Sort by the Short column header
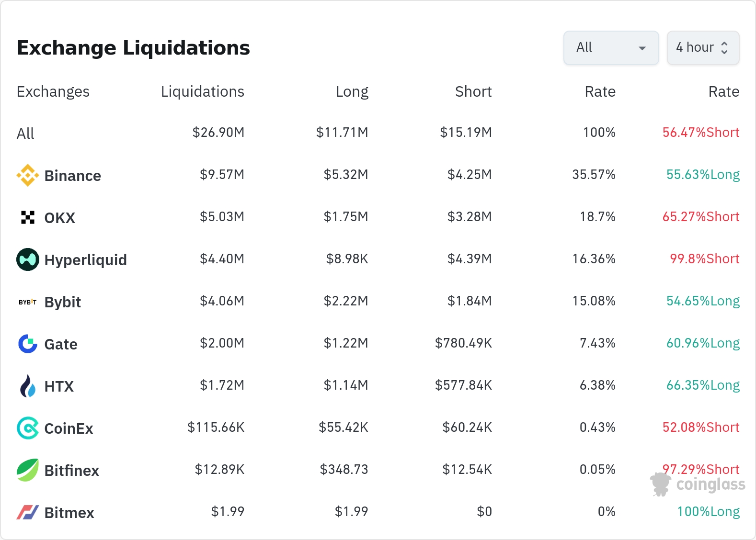 tap(473, 91)
